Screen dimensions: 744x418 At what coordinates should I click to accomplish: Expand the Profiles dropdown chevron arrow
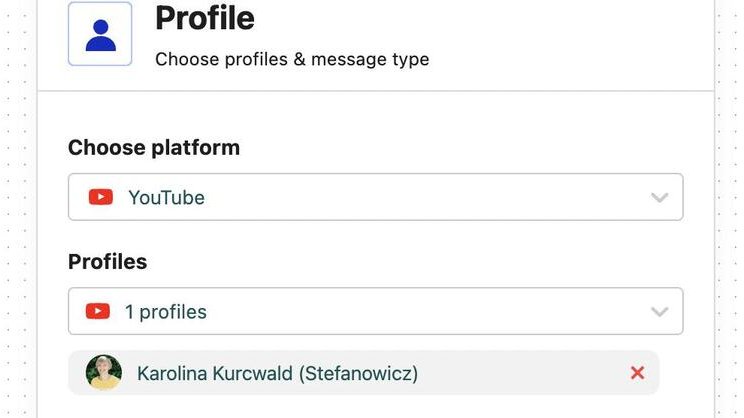(x=659, y=312)
